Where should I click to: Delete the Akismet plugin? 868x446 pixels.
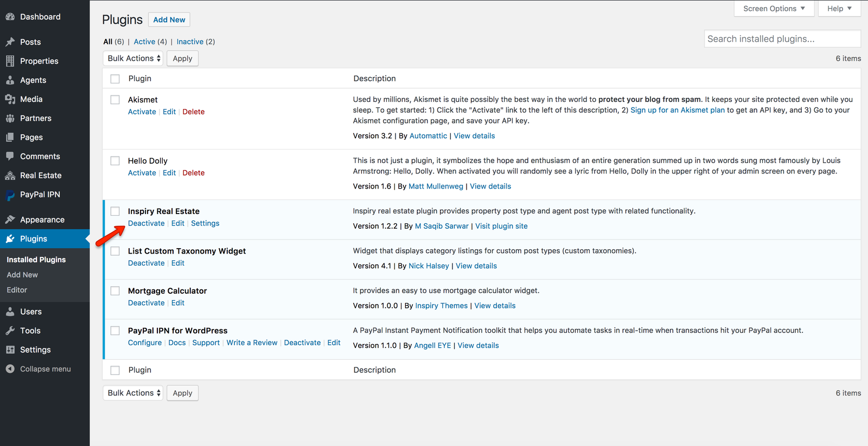194,112
